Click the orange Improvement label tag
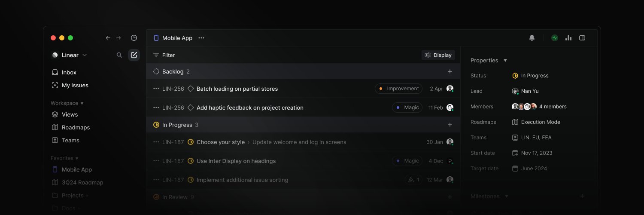 pos(398,89)
